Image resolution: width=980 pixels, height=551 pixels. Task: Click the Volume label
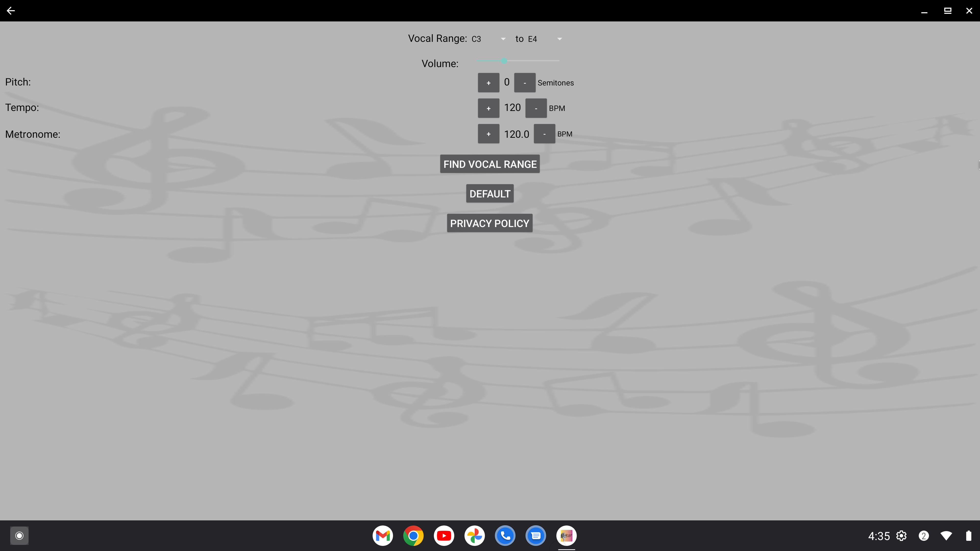point(440,64)
